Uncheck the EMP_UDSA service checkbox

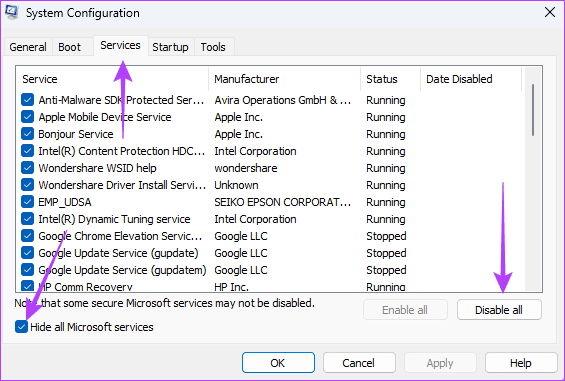point(27,201)
